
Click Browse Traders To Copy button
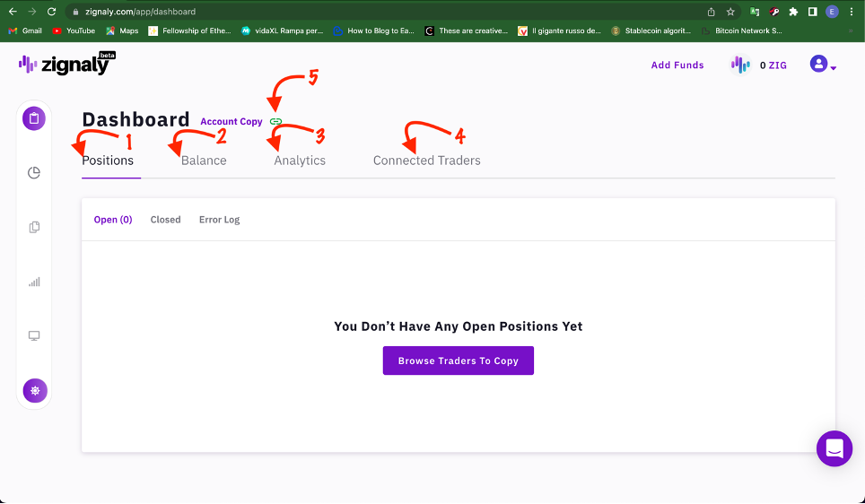tap(459, 361)
